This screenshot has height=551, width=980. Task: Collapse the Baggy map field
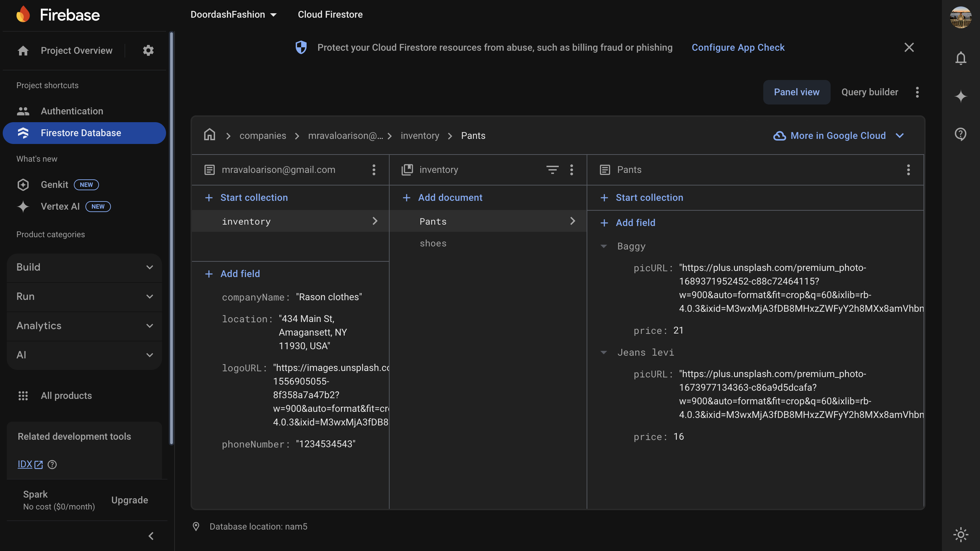click(603, 246)
